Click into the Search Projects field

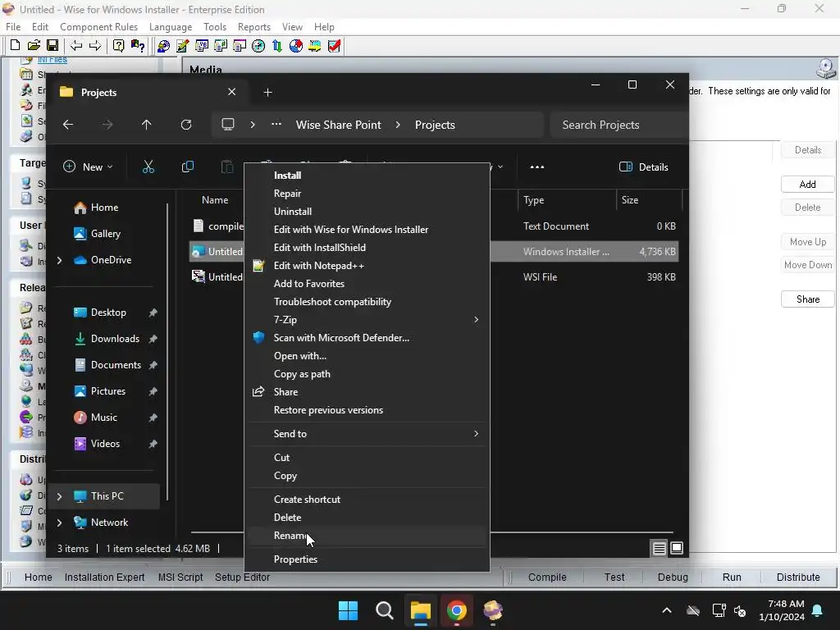click(x=619, y=125)
